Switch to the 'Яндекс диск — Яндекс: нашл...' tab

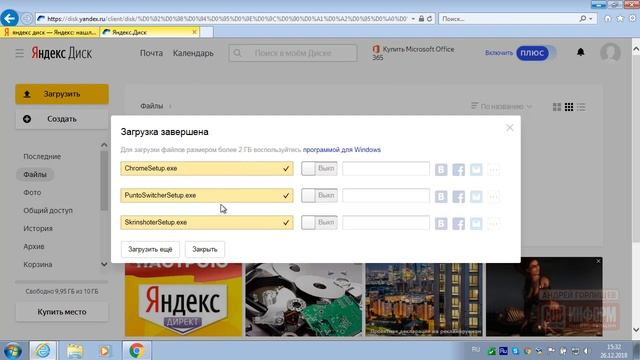tap(50, 32)
